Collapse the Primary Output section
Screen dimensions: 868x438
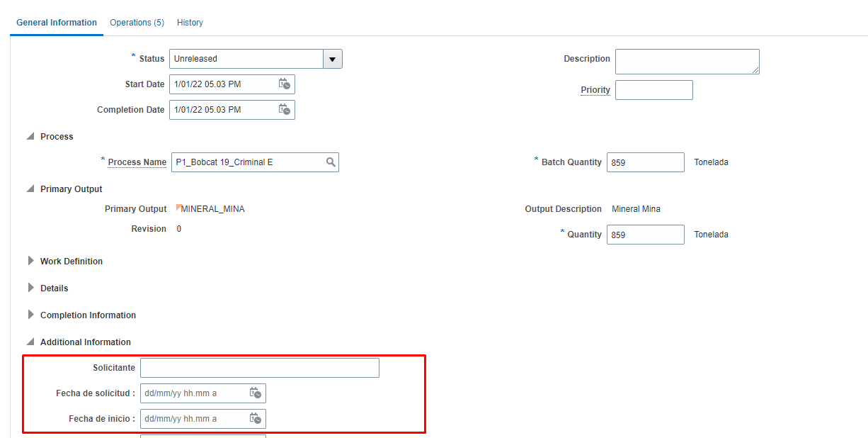[29, 189]
